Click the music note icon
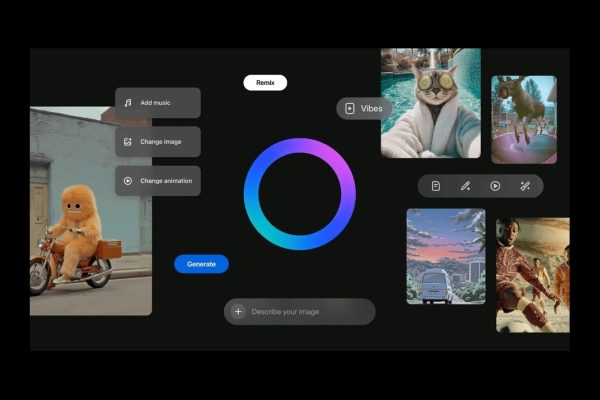 128,103
